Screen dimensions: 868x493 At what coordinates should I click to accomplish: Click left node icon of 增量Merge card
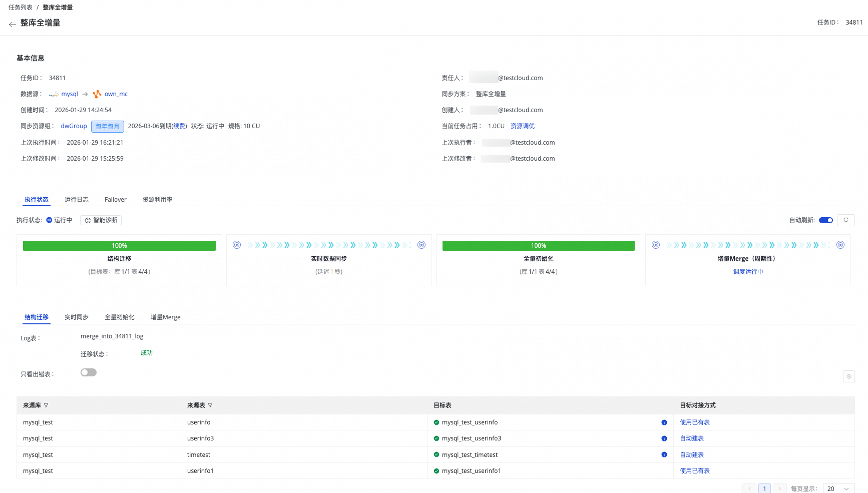tap(656, 245)
